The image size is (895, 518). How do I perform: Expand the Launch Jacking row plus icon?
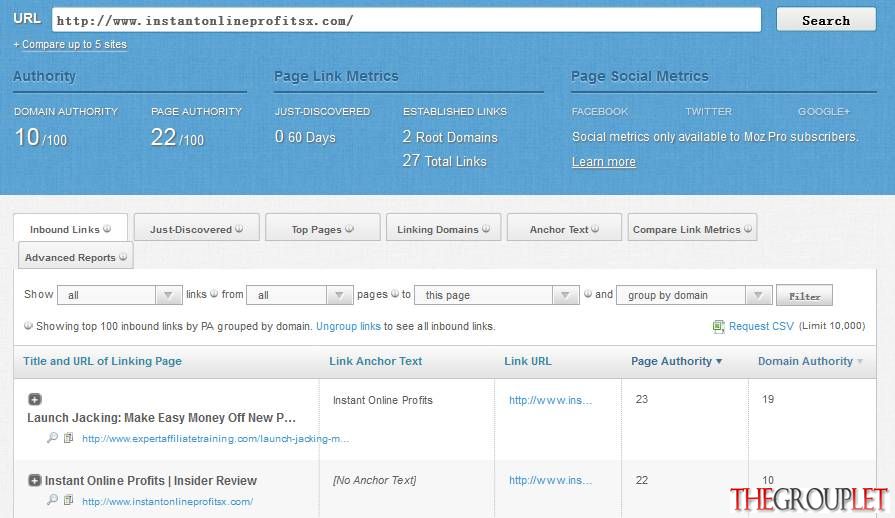click(35, 399)
